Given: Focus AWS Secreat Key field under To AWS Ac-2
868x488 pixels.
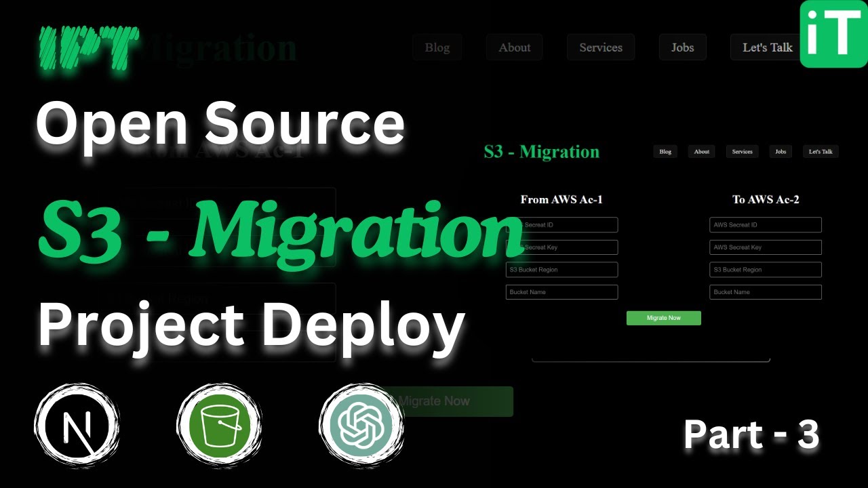Looking at the screenshot, I should click(766, 247).
